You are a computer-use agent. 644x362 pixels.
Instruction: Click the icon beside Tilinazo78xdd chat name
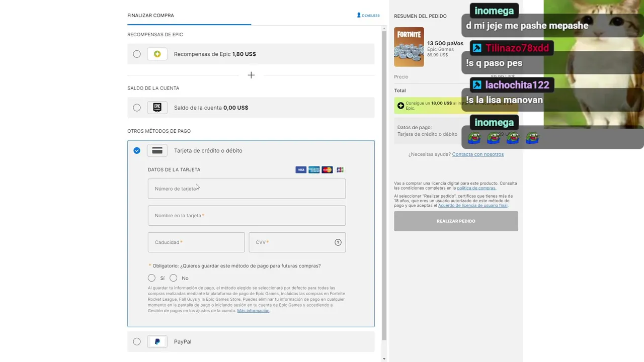point(477,48)
